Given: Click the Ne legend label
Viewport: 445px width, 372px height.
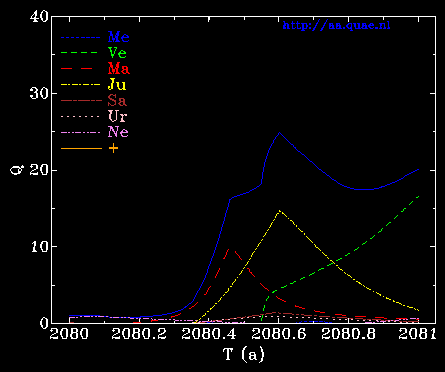Looking at the screenshot, I should pos(118,132).
